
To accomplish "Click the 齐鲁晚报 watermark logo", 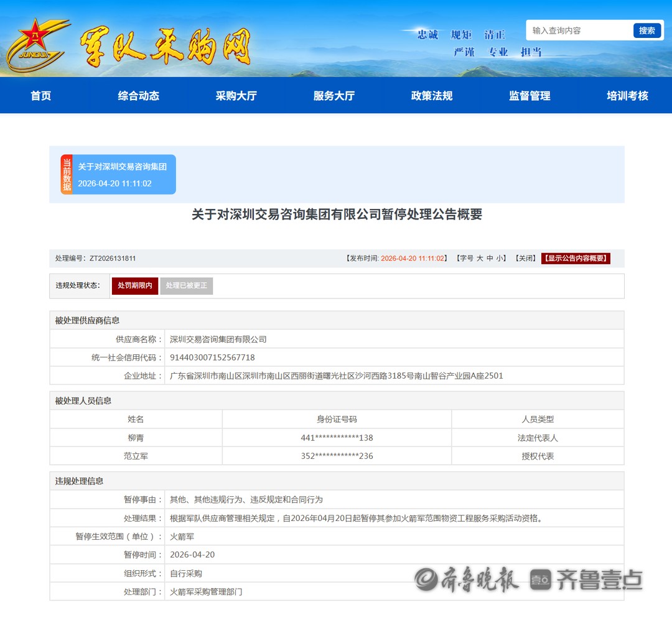I will click(467, 579).
